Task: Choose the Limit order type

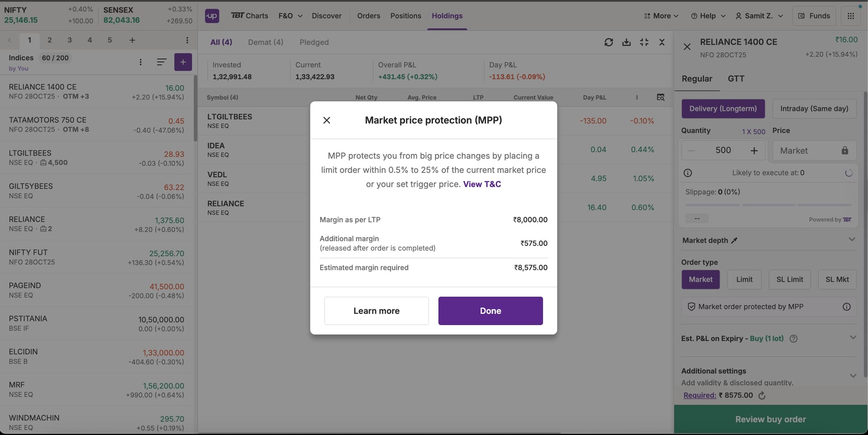Action: pyautogui.click(x=744, y=279)
